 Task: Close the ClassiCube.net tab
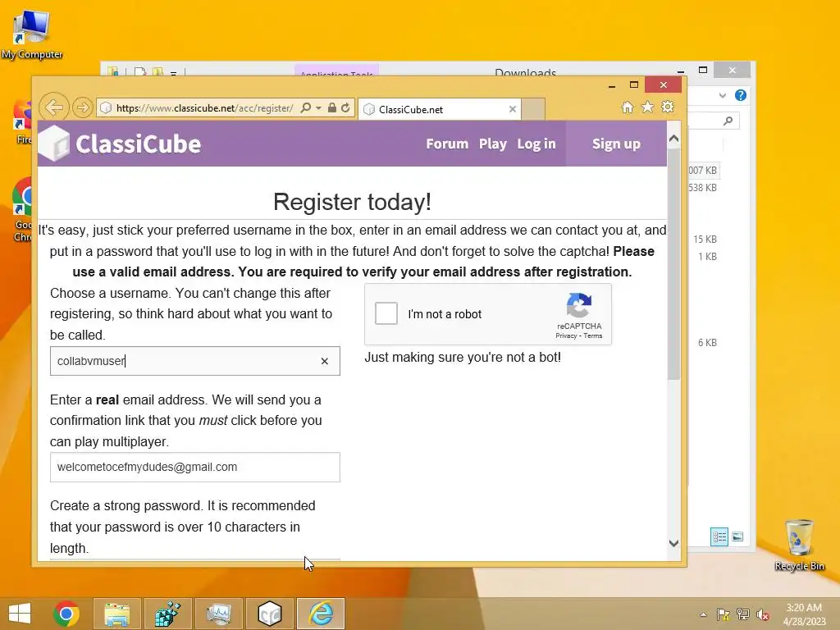[512, 109]
